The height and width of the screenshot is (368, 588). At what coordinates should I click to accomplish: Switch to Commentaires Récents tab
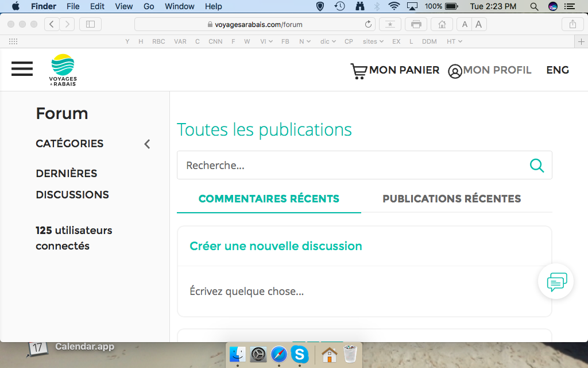[269, 198]
